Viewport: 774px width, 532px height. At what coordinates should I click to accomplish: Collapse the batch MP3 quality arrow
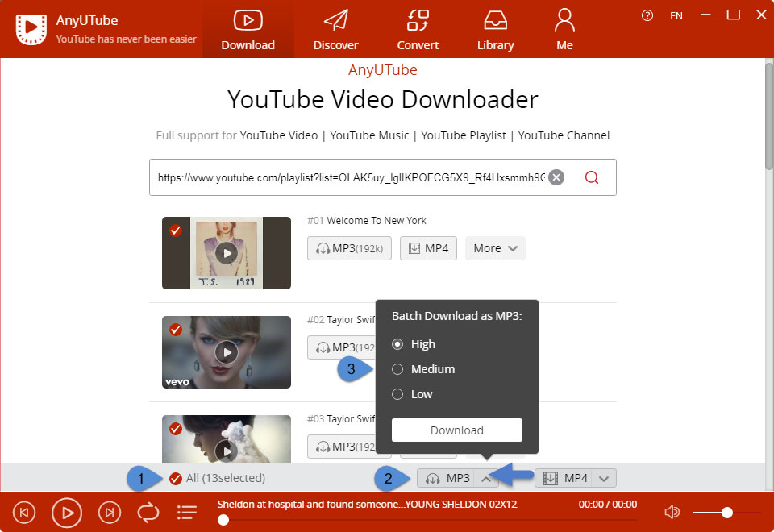click(486, 478)
